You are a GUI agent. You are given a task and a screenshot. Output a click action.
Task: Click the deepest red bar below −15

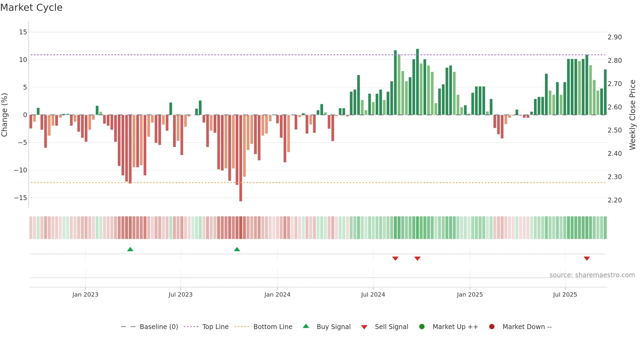coord(241,158)
